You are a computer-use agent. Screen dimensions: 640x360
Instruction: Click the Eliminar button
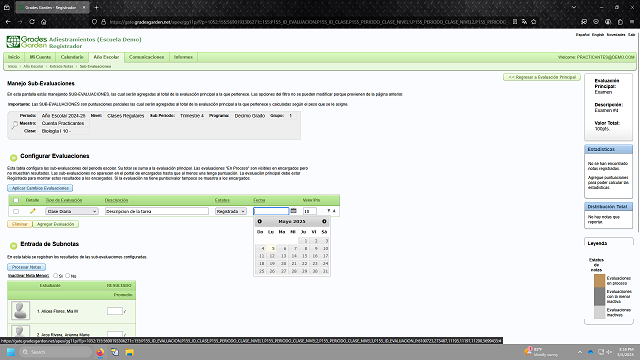(20, 224)
